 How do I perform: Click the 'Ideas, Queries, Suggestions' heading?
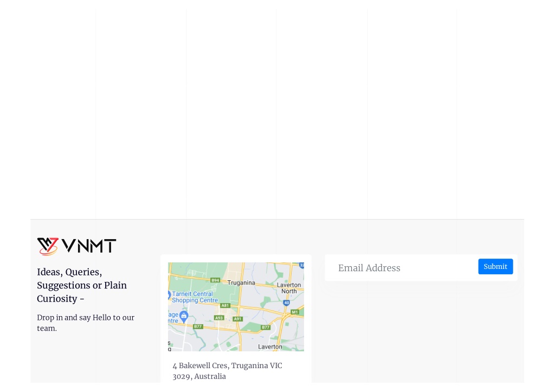click(82, 285)
